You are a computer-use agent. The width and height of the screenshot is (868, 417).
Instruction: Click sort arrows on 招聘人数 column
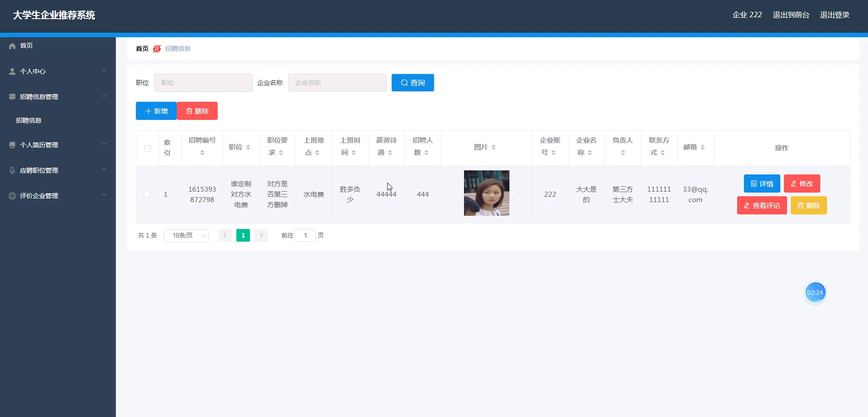tap(426, 153)
